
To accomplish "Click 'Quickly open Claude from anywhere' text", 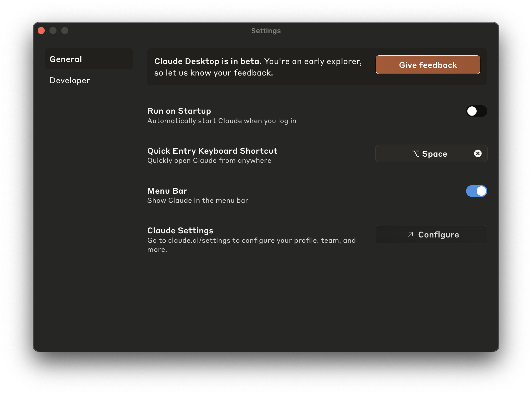I will click(x=209, y=160).
